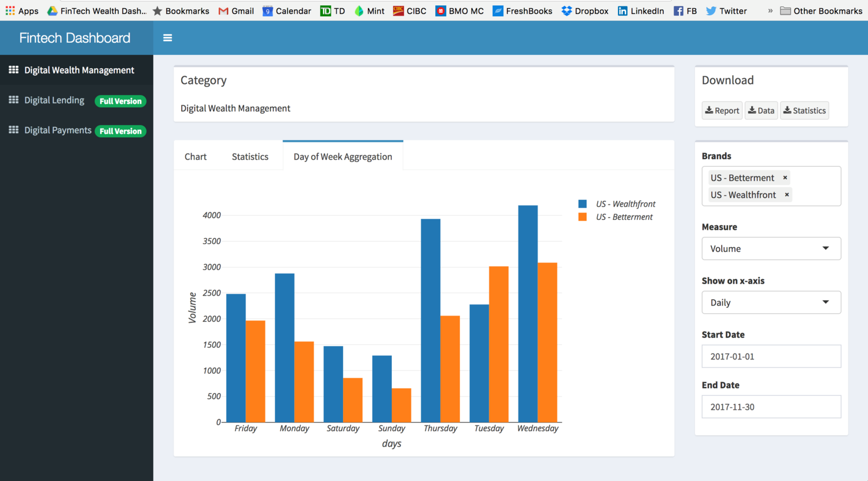Open the Dropbox bookmark
868x481 pixels.
coord(585,10)
